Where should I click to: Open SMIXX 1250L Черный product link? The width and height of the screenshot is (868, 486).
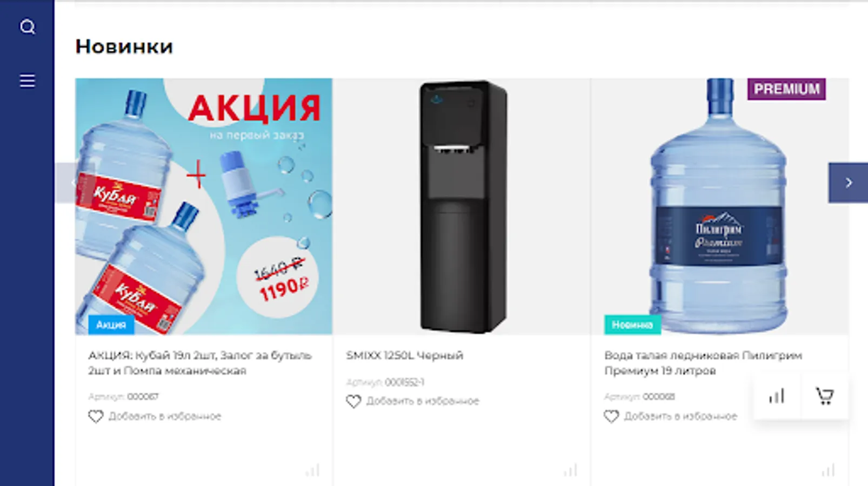tap(404, 355)
